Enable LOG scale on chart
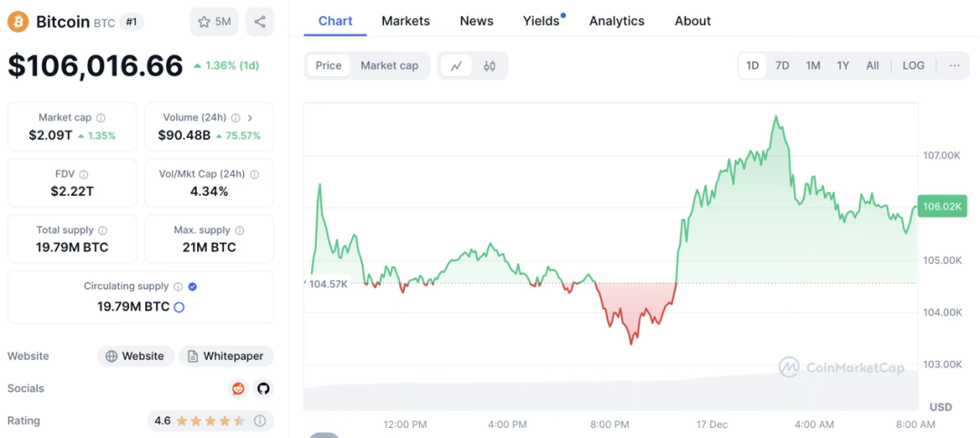 pos(913,65)
